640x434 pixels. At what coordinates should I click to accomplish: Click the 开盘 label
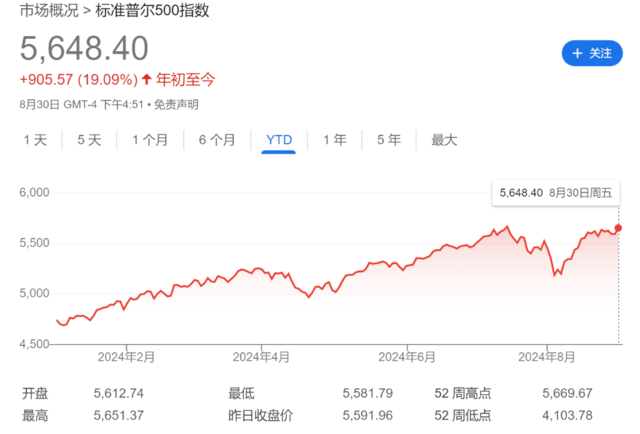[x=35, y=394]
